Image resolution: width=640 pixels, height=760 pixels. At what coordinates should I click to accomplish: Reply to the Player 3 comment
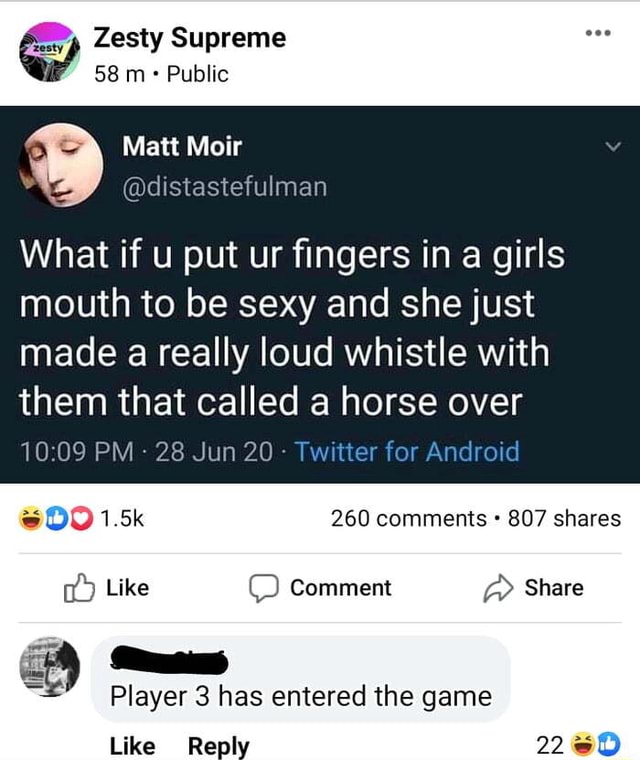(x=218, y=746)
